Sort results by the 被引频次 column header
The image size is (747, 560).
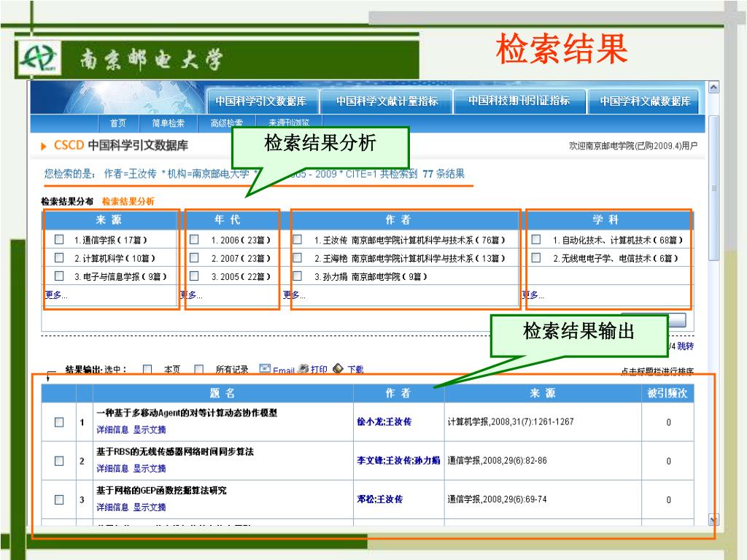pos(667,393)
